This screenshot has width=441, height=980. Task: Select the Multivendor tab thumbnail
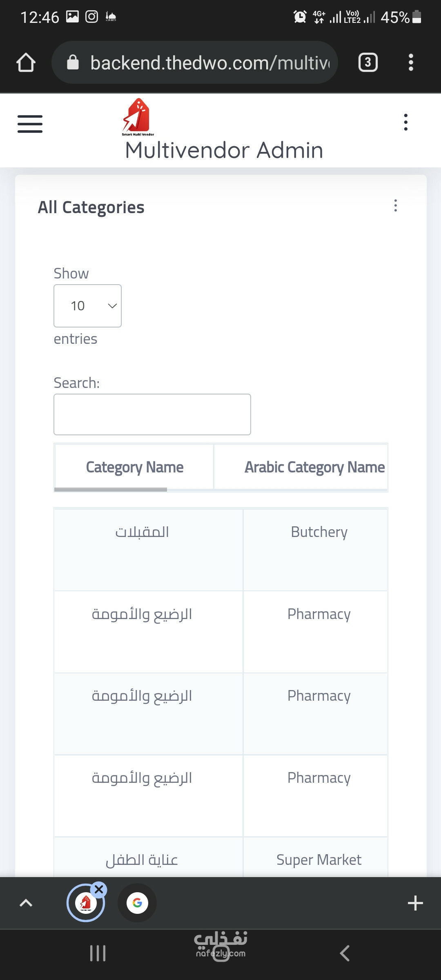pos(85,903)
